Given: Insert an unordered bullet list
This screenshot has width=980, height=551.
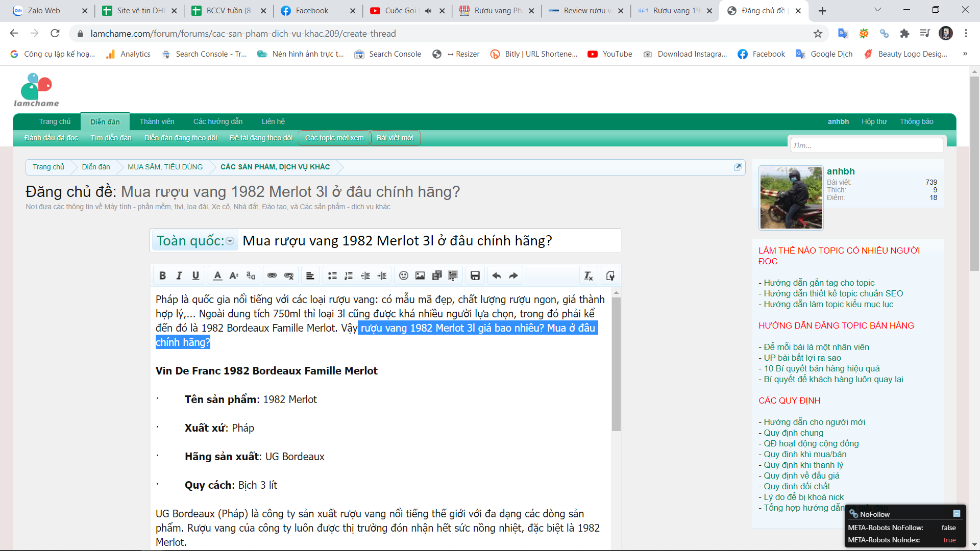Looking at the screenshot, I should point(332,275).
